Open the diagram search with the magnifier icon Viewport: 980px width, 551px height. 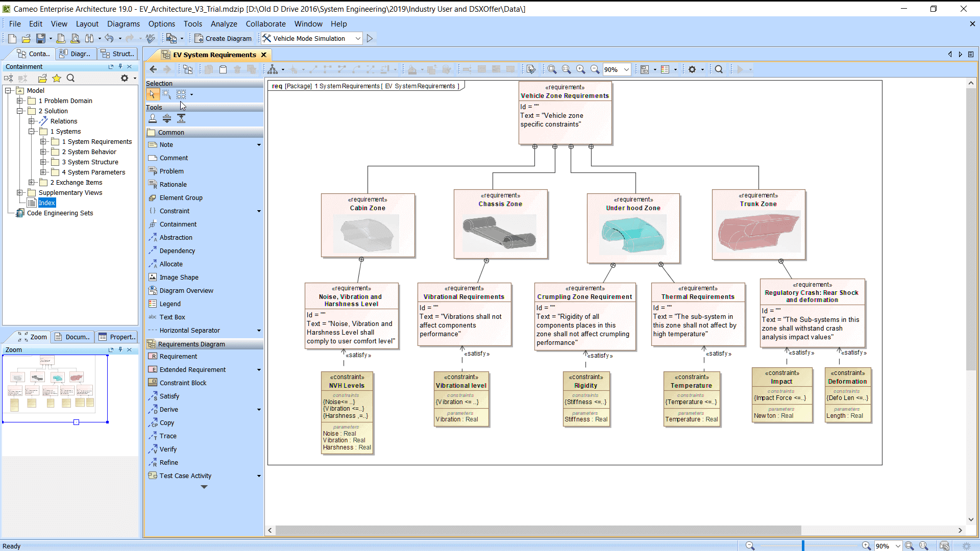coord(719,69)
